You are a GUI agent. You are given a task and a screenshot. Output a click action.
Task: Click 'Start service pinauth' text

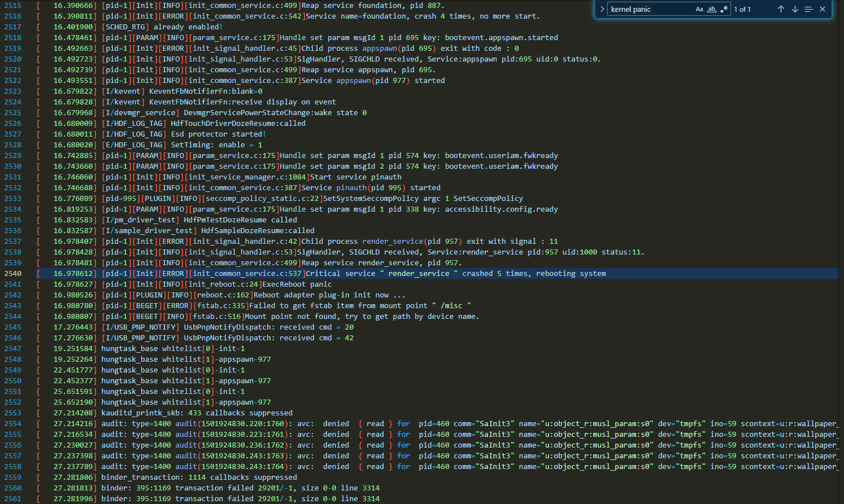pos(355,177)
